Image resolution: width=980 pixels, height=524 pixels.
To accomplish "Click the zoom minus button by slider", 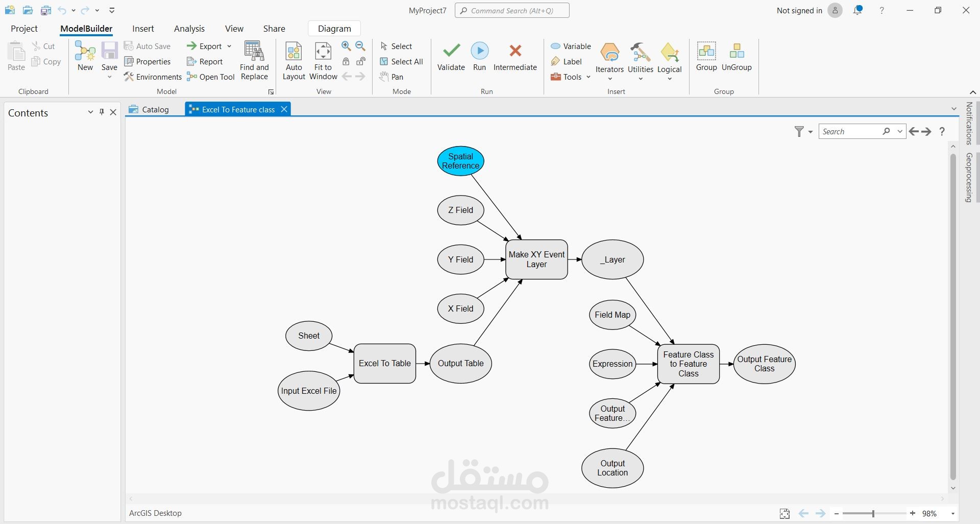I will point(836,513).
